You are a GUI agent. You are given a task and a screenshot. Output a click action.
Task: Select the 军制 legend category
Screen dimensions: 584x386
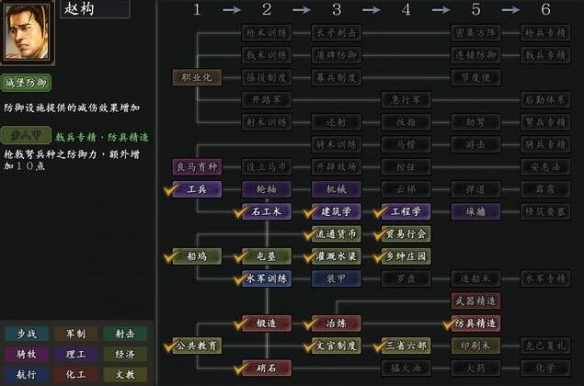coord(76,334)
